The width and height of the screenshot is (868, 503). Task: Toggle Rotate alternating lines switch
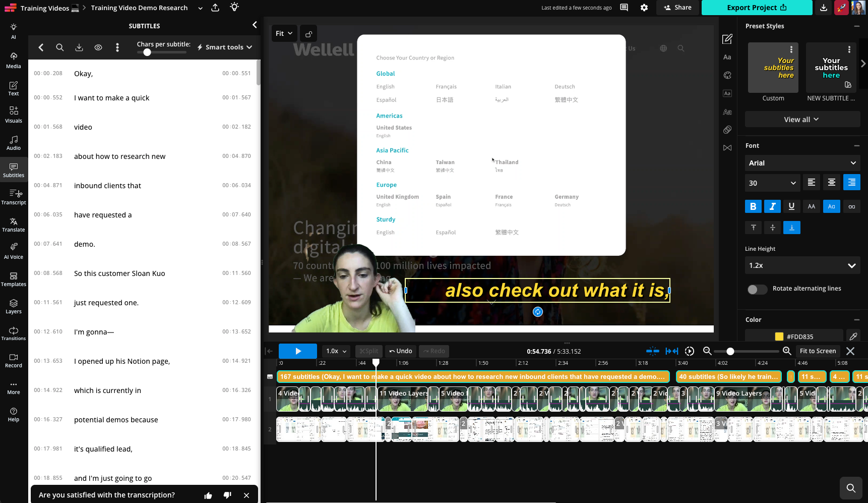tap(757, 289)
